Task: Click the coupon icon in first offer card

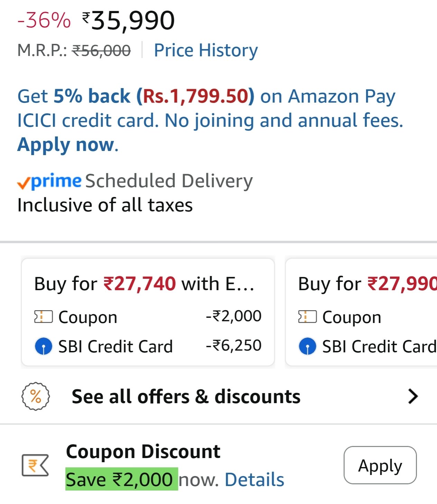Action: 44,317
